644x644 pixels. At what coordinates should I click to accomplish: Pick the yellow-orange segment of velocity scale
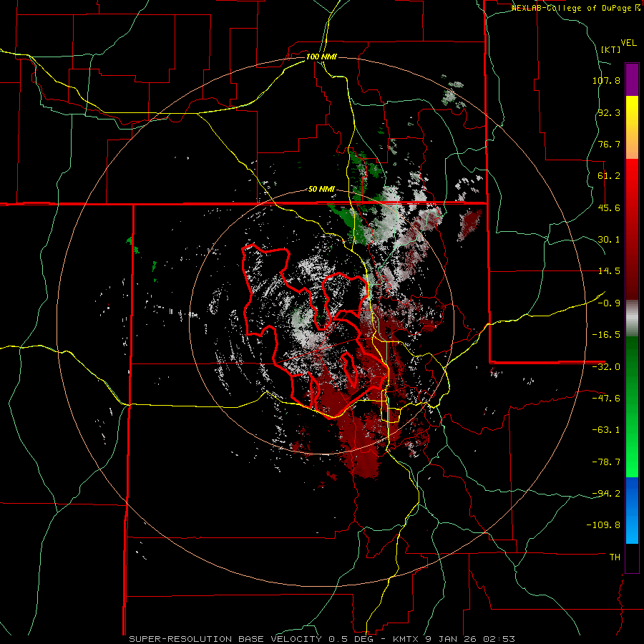(x=632, y=127)
